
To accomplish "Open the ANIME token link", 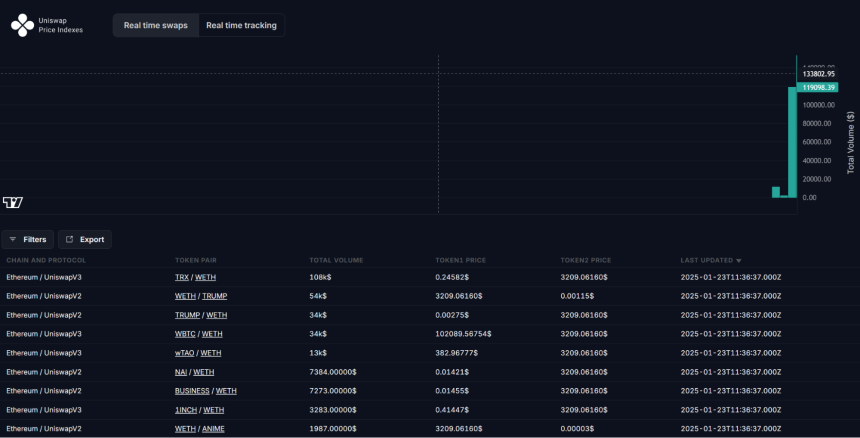I will point(213,429).
